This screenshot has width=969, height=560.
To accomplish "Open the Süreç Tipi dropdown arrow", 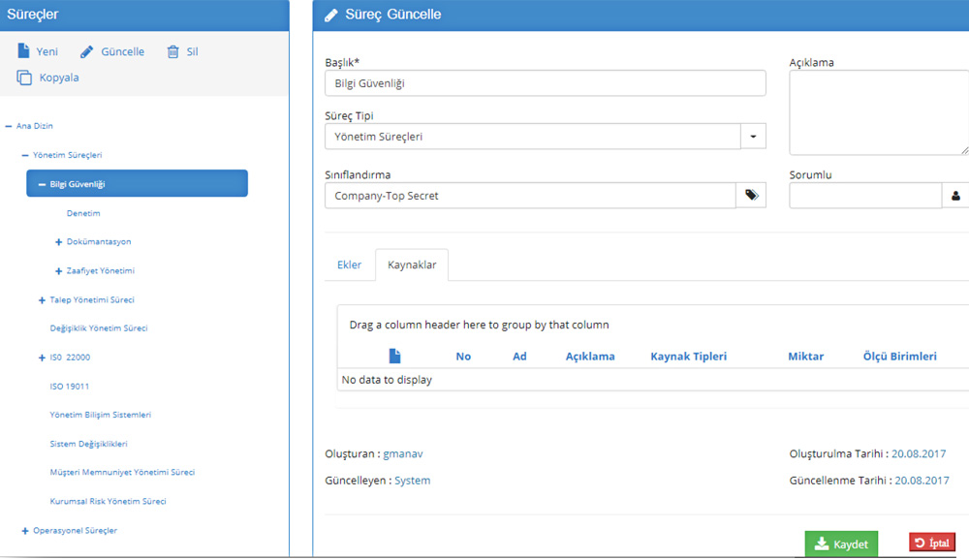I will click(753, 137).
